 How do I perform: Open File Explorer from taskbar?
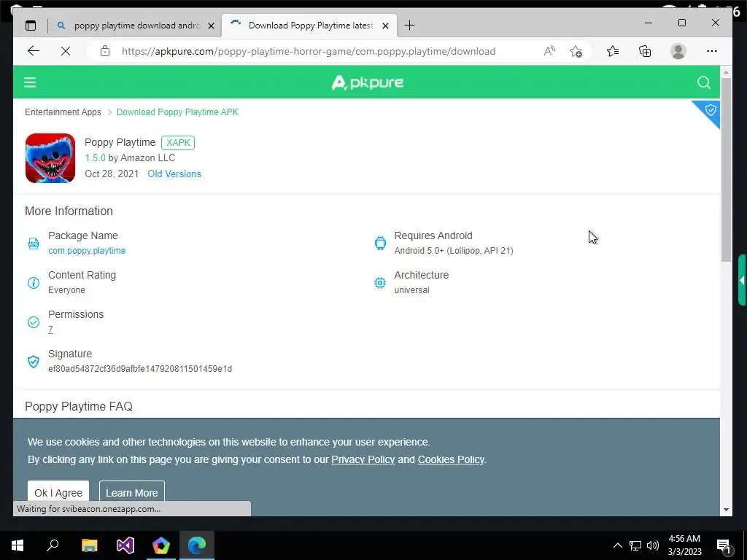pos(89,545)
